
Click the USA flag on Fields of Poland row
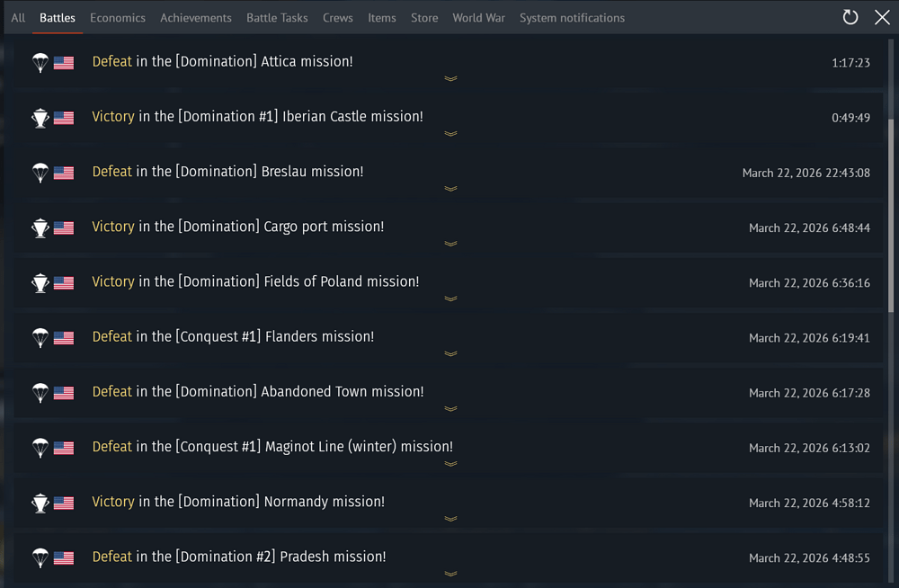point(64,282)
